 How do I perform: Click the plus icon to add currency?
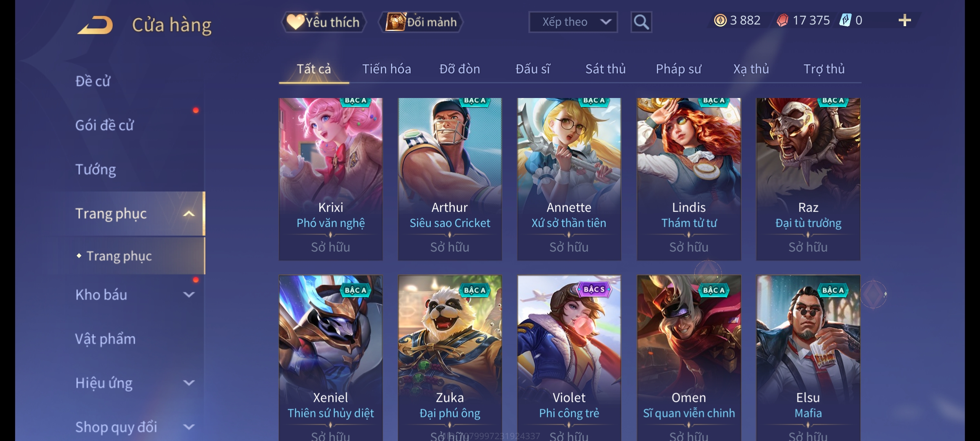[904, 20]
